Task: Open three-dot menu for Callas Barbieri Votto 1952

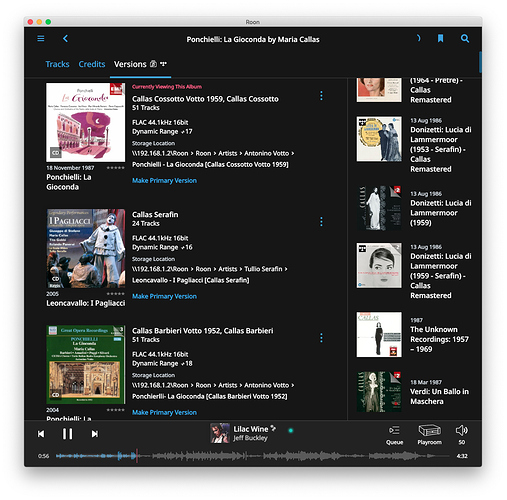Action: tap(321, 338)
